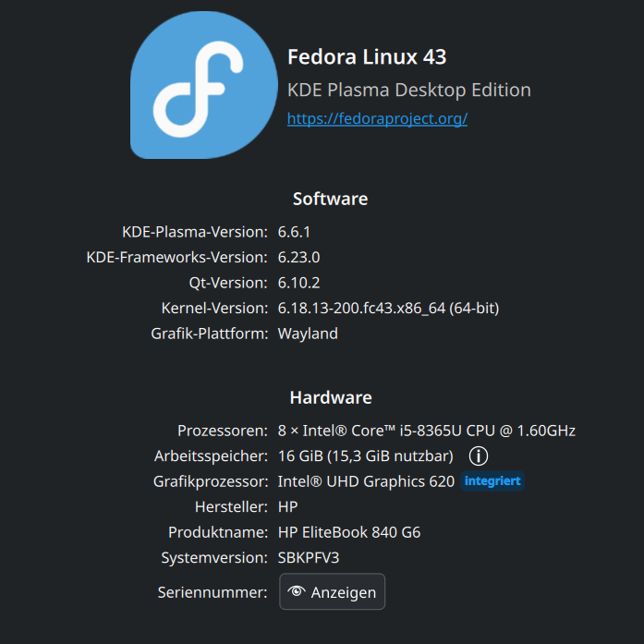Click the memory info circle icon
Viewport: 644px width, 644px height.
pos(478,456)
